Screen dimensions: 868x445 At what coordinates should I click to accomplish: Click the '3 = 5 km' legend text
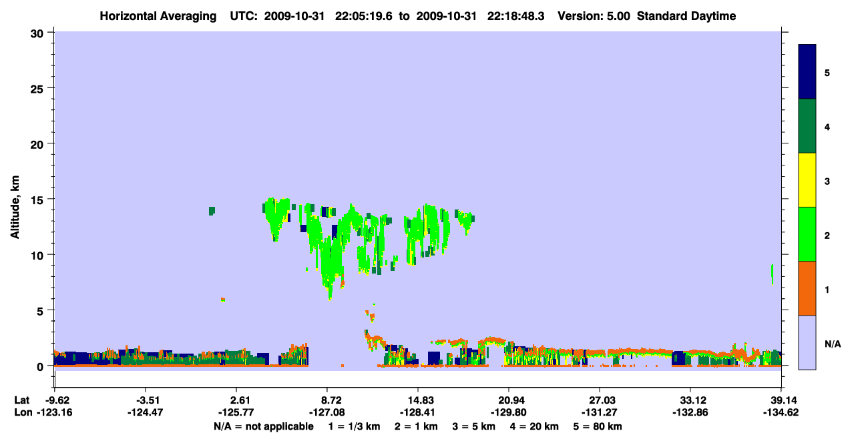pyautogui.click(x=474, y=426)
